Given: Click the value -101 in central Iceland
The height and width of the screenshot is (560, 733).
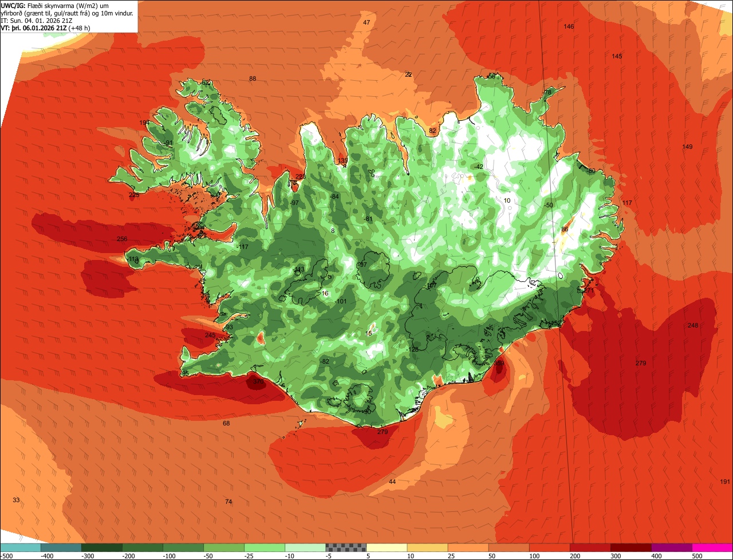Looking at the screenshot, I should click(341, 301).
